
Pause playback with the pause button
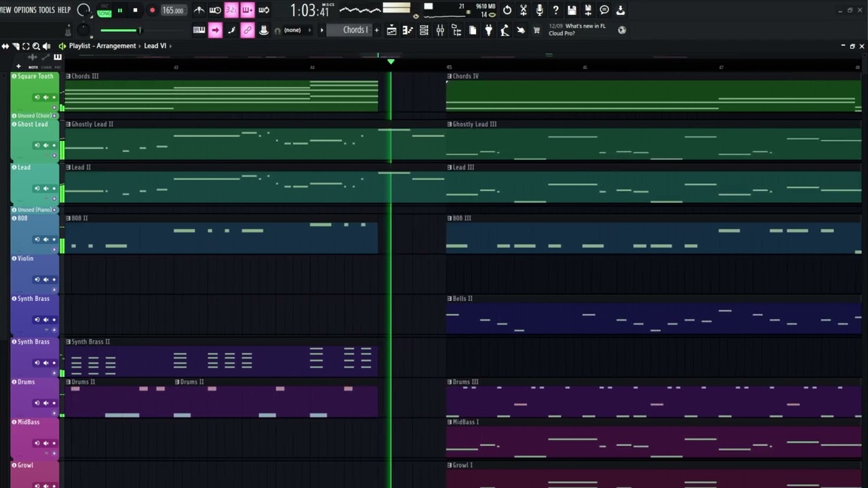click(120, 10)
